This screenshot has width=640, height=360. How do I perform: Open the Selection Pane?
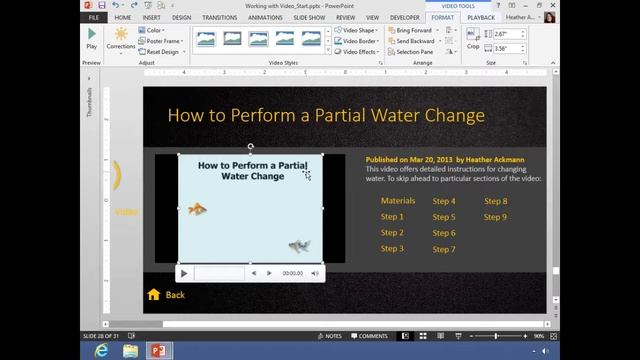click(411, 52)
